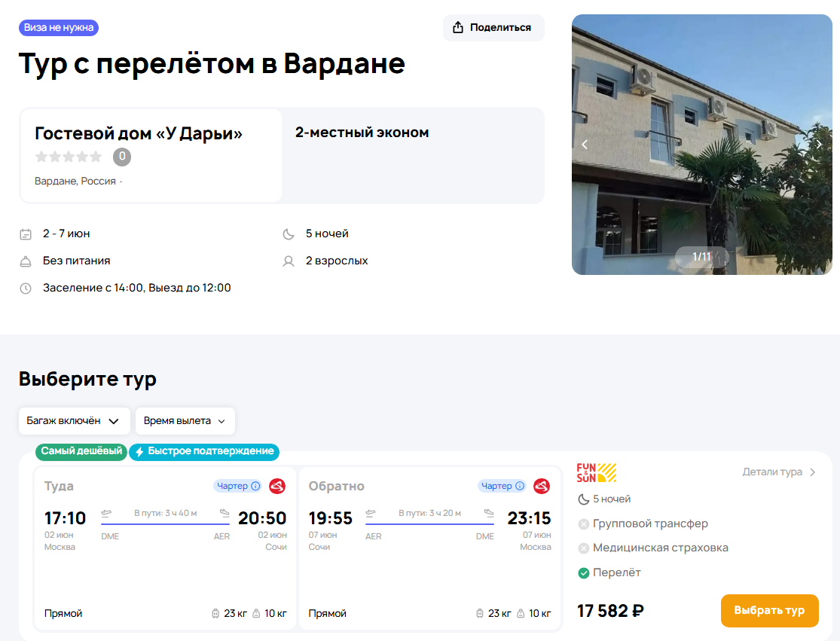Click the return departure time 19:55

tap(330, 518)
